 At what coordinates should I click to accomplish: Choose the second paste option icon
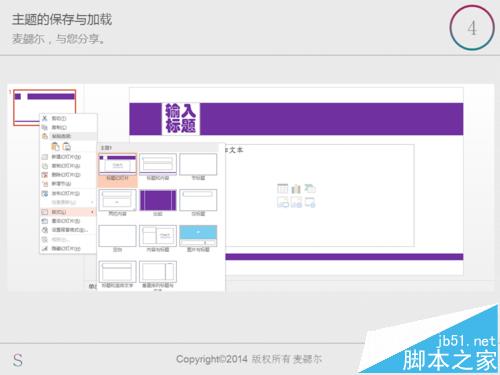click(x=67, y=146)
